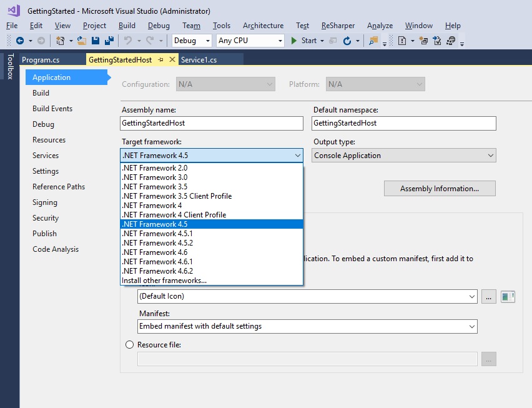Click the Open File folder icon
The height and width of the screenshot is (408, 532).
point(81,41)
